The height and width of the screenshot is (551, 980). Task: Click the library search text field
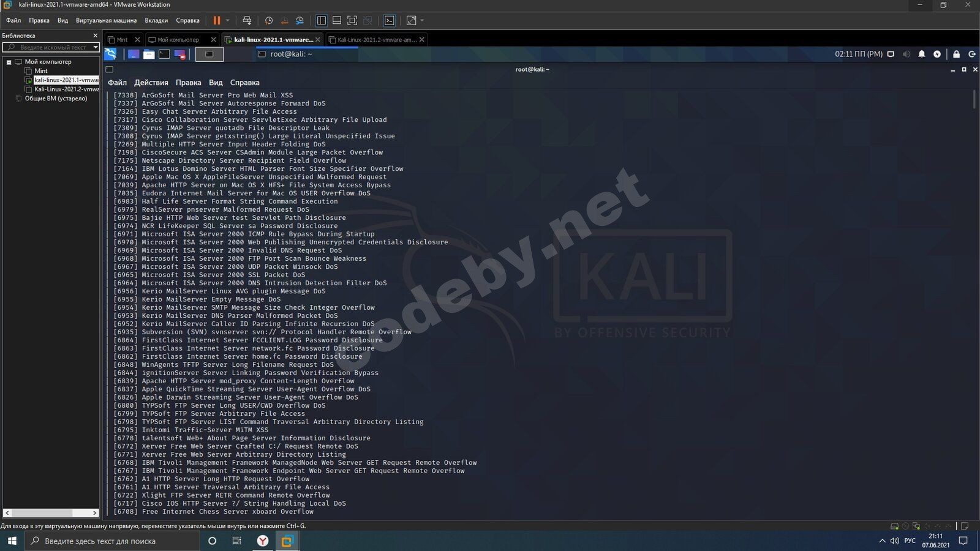(51, 47)
